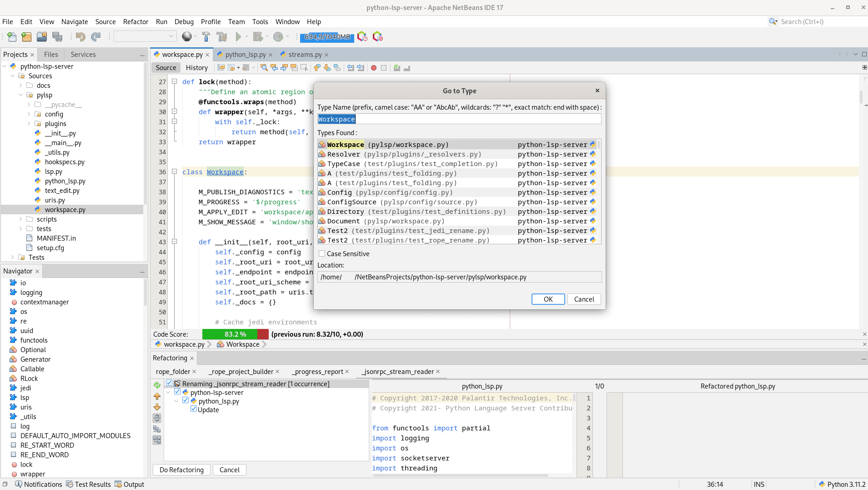Open the Refactor menu

pyautogui.click(x=135, y=21)
